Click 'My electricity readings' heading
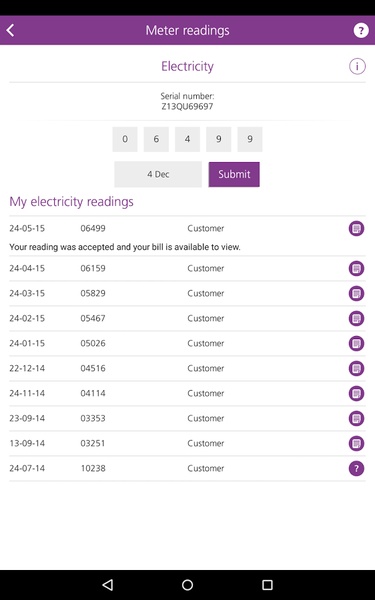The width and height of the screenshot is (375, 600). coord(72,202)
